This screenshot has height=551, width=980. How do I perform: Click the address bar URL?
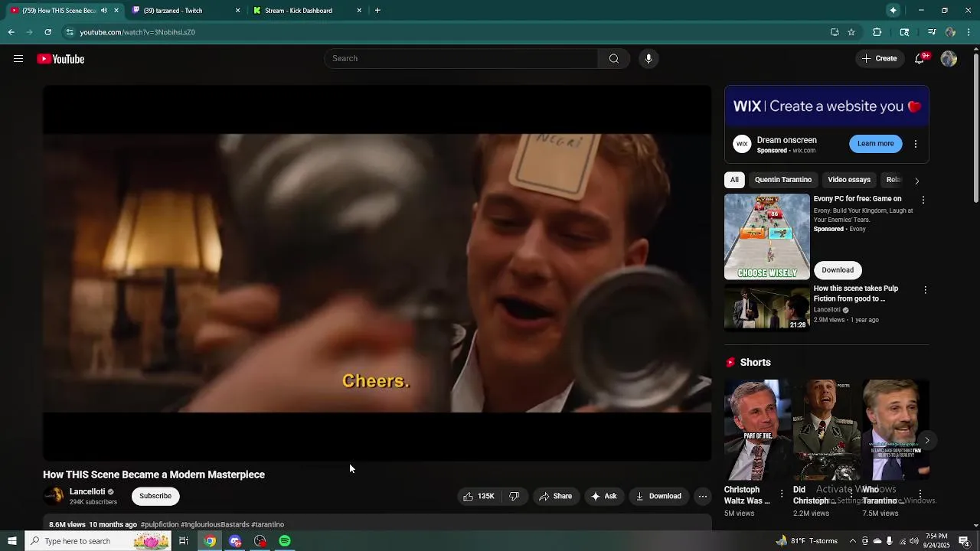(138, 32)
